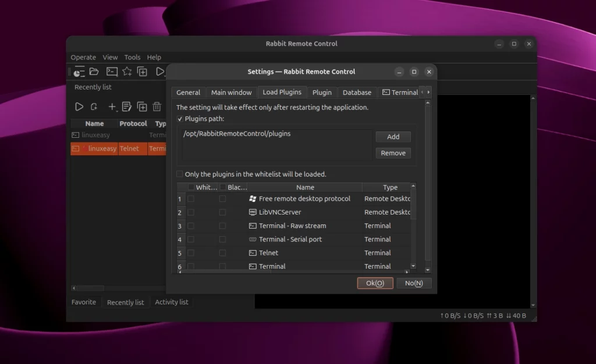Click the refresh icon in Recently list toolbar
The image size is (596, 364).
click(94, 106)
